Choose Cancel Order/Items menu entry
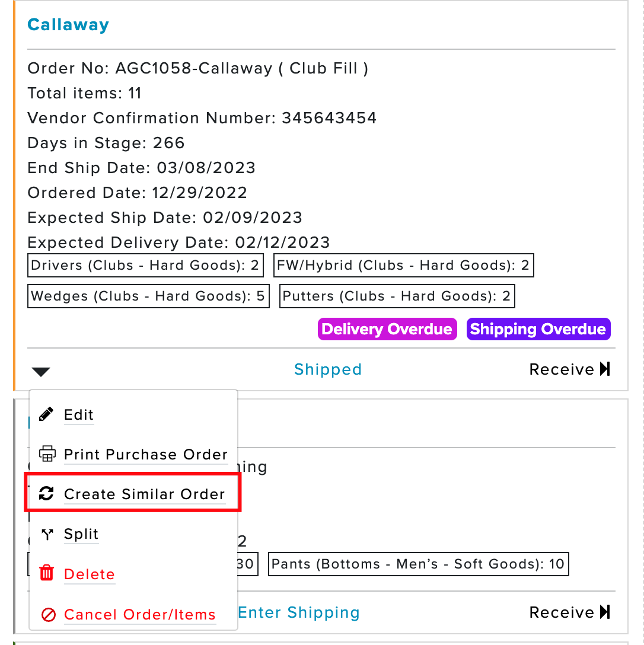Viewport: 644px width, 645px height. coord(140,615)
